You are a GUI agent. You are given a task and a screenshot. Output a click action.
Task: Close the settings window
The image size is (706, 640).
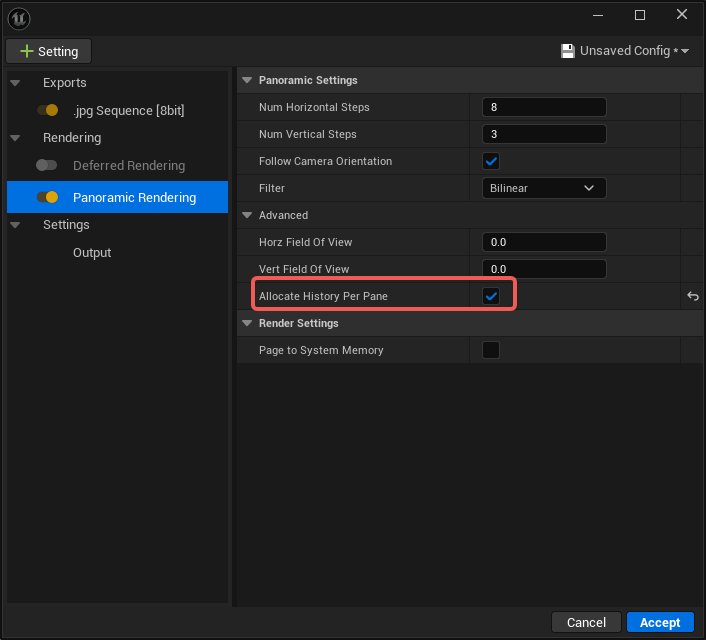point(682,14)
